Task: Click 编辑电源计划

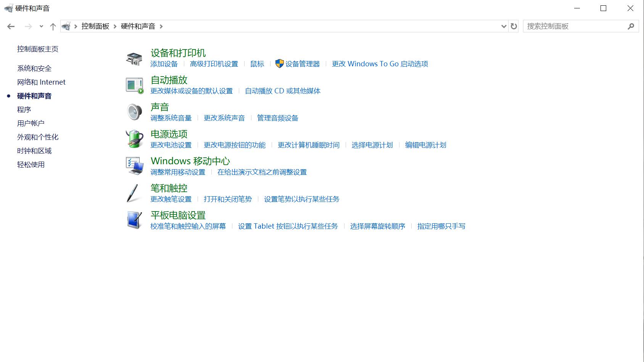Action: [426, 145]
